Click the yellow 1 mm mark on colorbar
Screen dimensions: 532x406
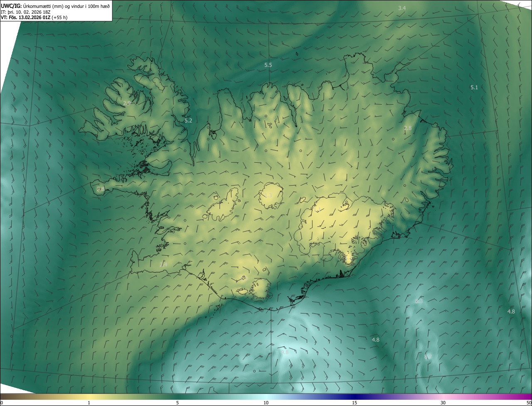(89, 403)
